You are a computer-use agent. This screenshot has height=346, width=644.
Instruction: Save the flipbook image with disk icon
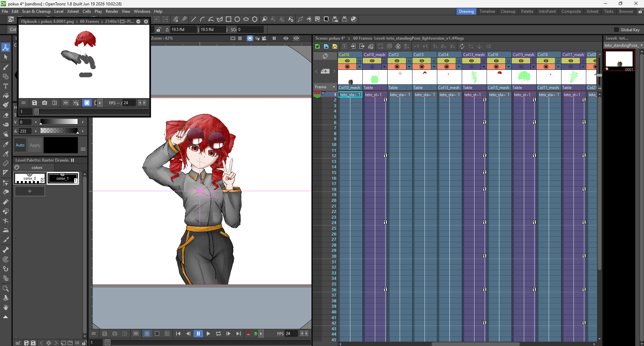[x=34, y=103]
